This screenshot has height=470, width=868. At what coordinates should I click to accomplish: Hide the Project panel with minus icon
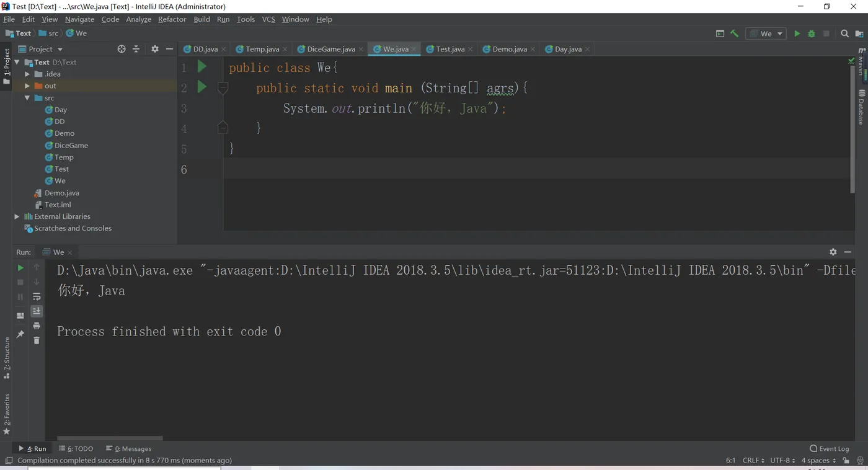pos(170,49)
